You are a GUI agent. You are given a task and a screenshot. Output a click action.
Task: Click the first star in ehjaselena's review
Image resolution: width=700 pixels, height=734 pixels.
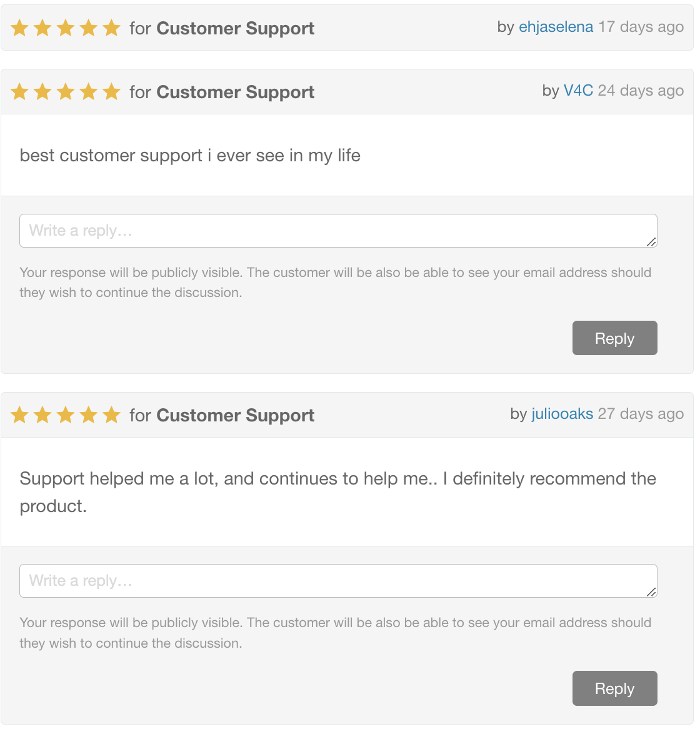point(20,28)
